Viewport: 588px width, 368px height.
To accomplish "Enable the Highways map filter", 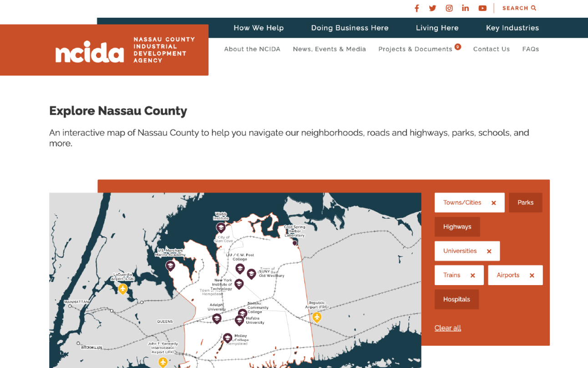I will [x=457, y=227].
